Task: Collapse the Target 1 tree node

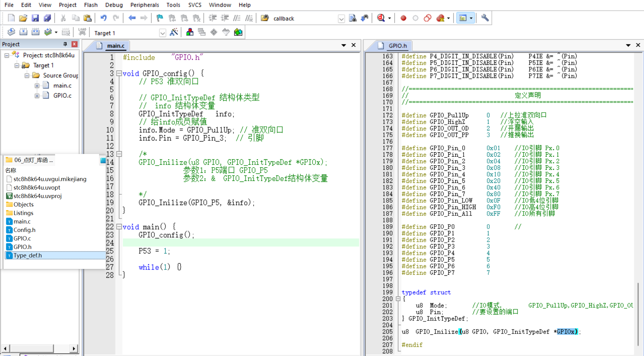Action: point(17,65)
